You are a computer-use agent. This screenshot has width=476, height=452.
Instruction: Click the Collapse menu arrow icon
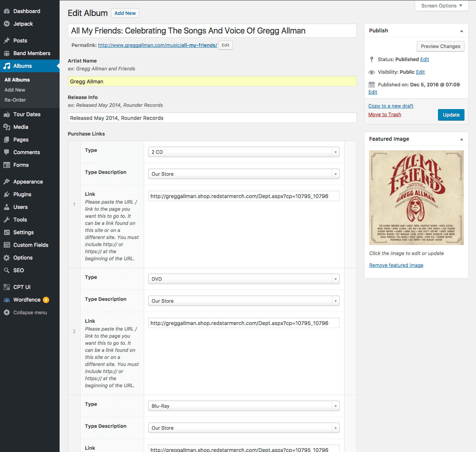[7, 312]
